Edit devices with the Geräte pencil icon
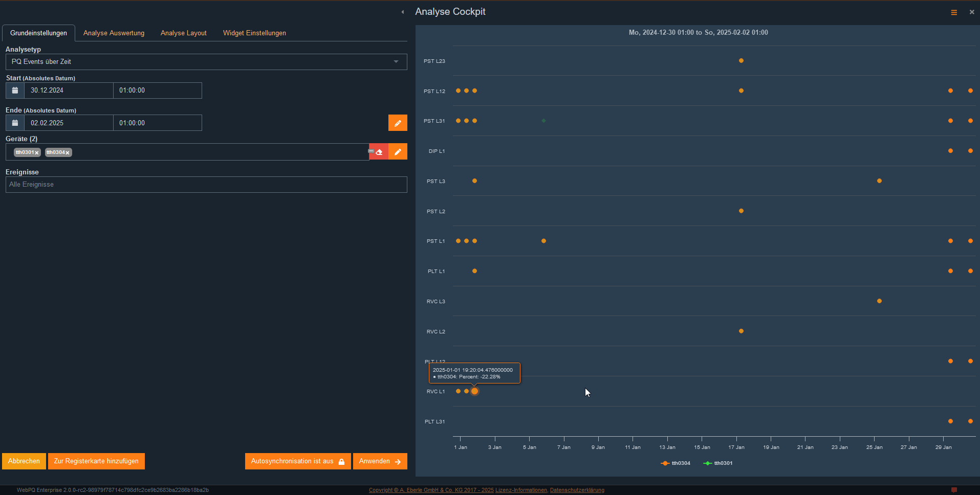This screenshot has height=495, width=980. tap(398, 152)
